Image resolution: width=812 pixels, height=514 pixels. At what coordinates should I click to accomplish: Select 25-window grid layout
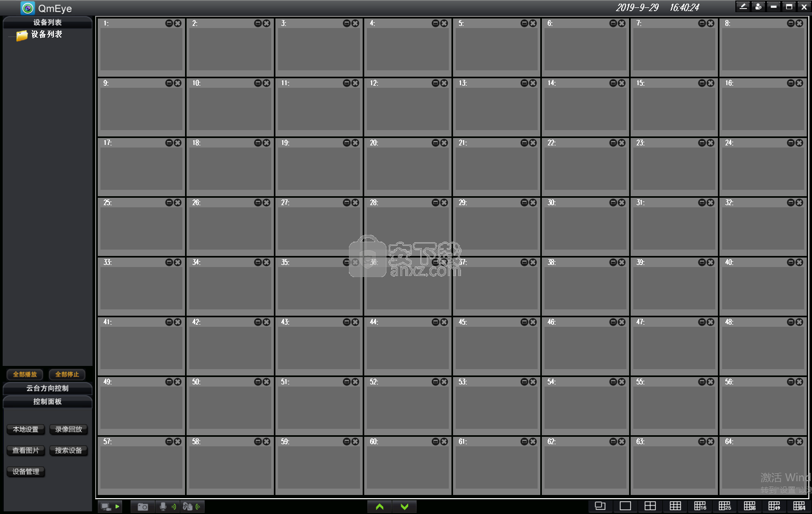tap(725, 506)
